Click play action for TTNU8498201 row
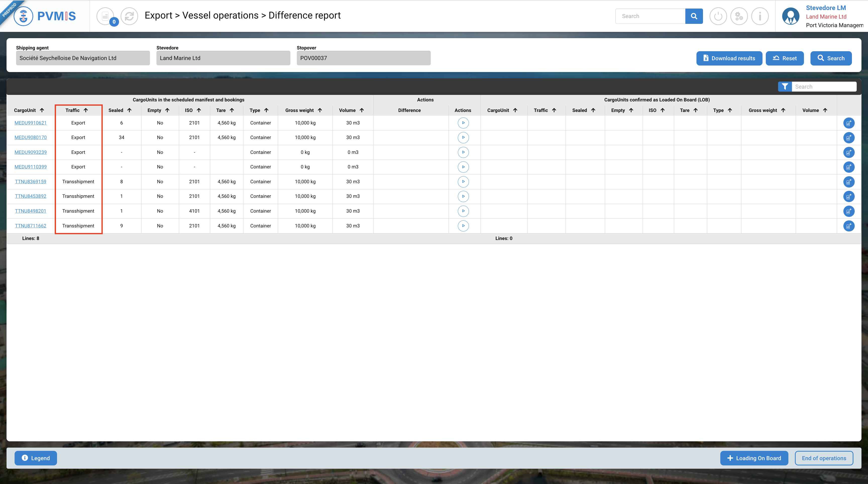This screenshot has height=484, width=868. [x=463, y=211]
